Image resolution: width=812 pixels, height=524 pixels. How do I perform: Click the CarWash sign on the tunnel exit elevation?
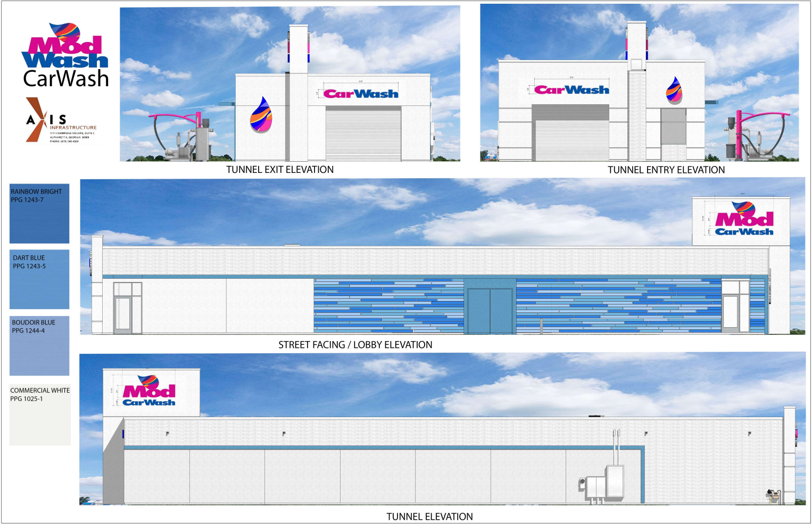(361, 94)
